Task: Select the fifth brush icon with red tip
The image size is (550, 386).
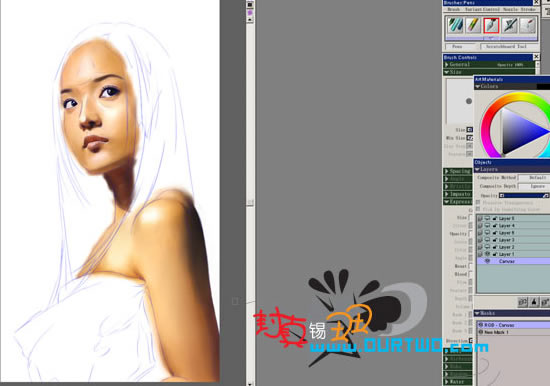Action: click(x=527, y=25)
